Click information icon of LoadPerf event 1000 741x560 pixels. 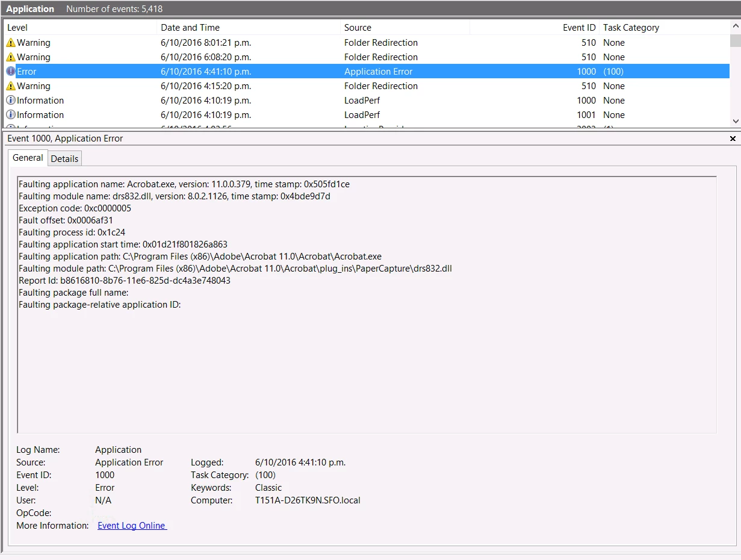click(x=11, y=101)
